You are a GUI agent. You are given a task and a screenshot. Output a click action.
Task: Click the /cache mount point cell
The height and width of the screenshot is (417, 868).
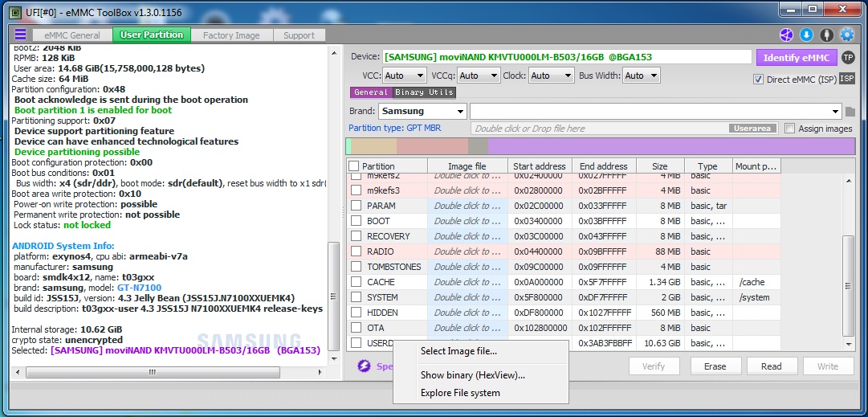756,282
